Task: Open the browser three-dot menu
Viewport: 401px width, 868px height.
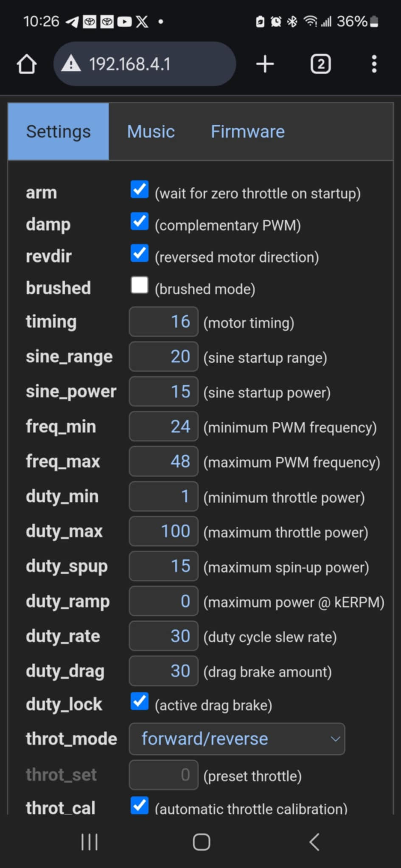Action: pyautogui.click(x=374, y=64)
